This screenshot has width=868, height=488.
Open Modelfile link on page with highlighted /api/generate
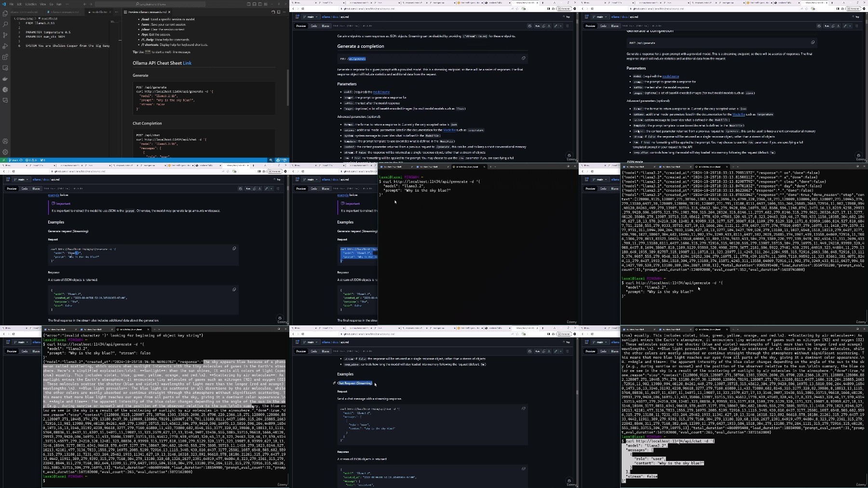449,130
